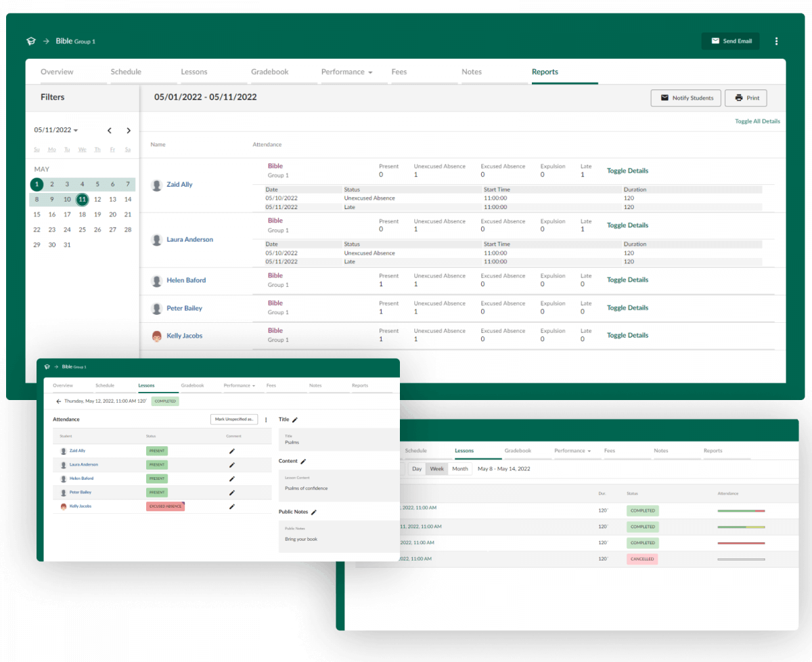The image size is (812, 662).
Task: Edit comment for Kelly Jacobs with pencil icon
Action: [232, 506]
